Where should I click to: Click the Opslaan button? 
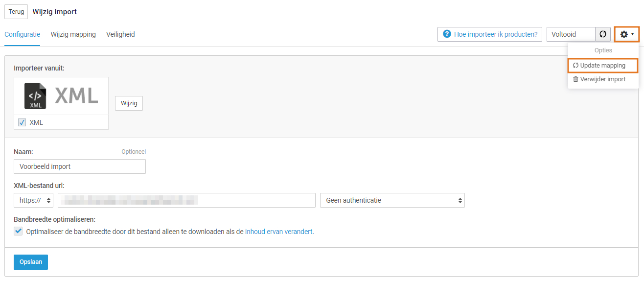tap(30, 262)
